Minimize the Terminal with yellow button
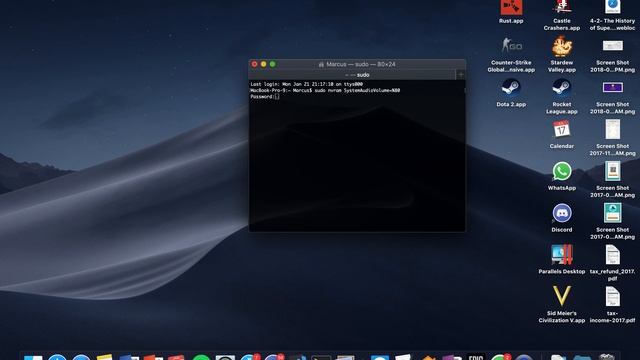 [263, 64]
